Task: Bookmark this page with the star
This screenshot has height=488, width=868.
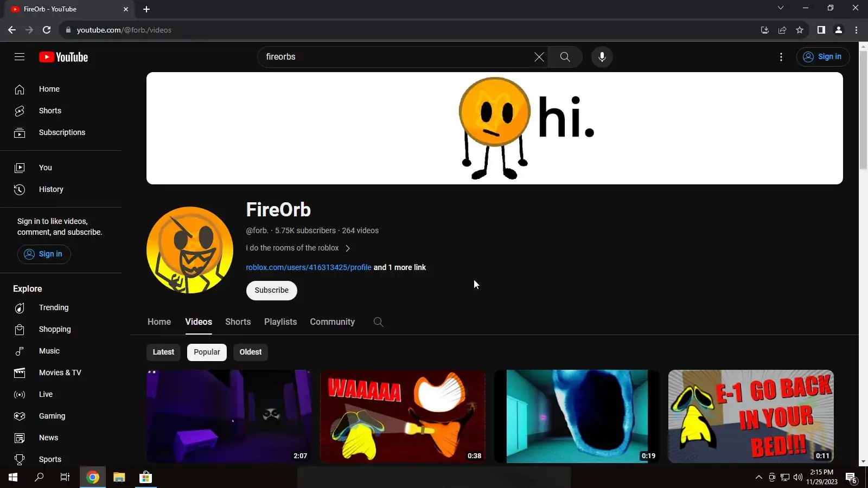Action: tap(800, 30)
